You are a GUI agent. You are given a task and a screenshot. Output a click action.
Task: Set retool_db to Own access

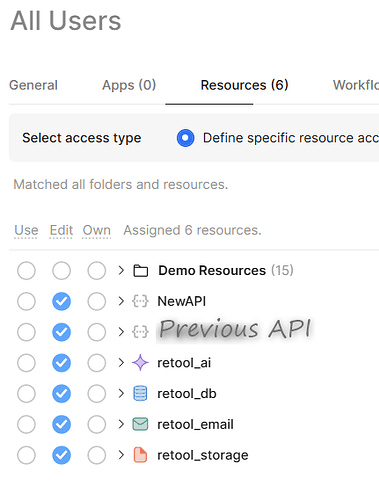coord(97,394)
